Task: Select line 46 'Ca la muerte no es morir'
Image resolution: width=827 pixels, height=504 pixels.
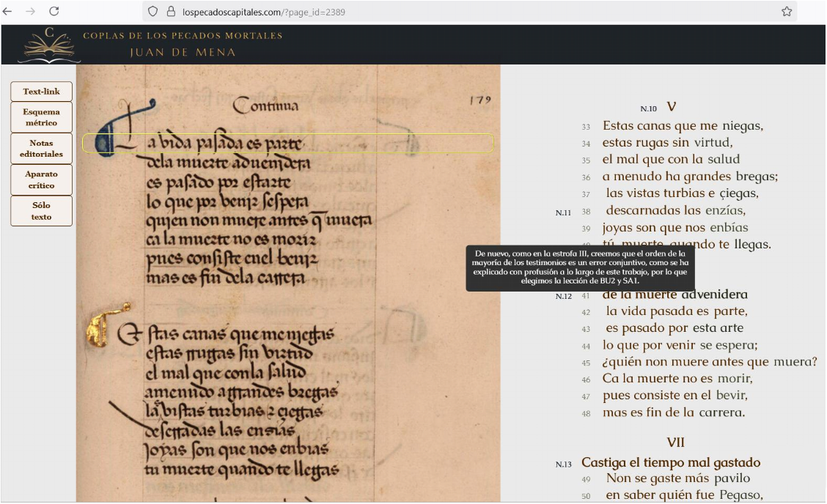Action: click(677, 379)
